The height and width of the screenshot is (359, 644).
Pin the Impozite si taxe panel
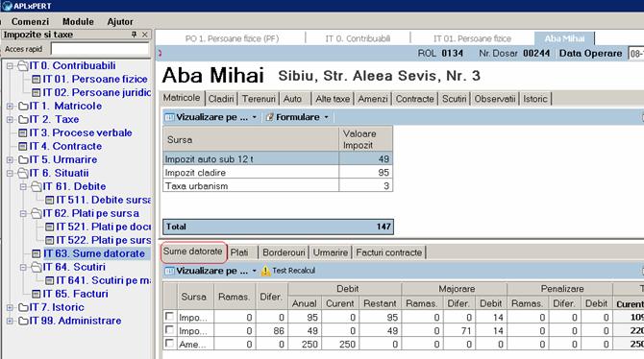134,35
